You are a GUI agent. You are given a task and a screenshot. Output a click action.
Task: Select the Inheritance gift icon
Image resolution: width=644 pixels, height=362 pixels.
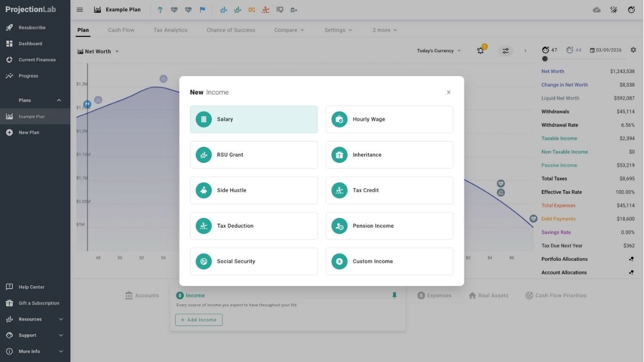339,155
